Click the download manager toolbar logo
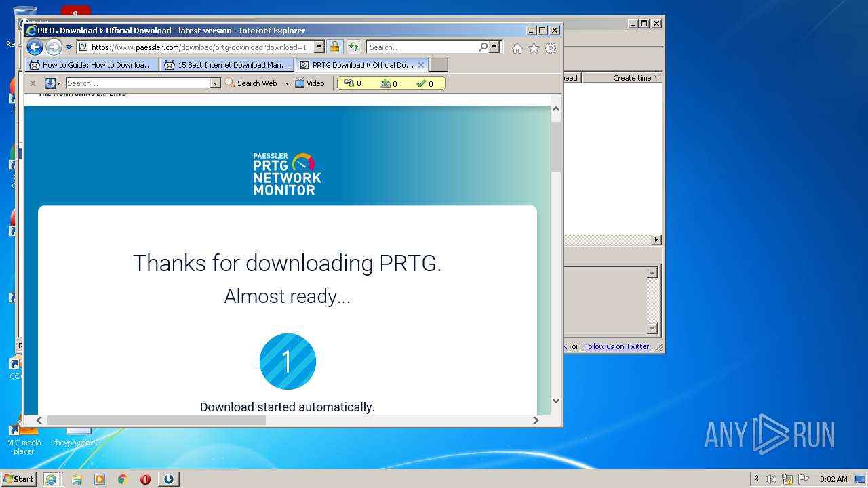The image size is (868, 488). 50,83
